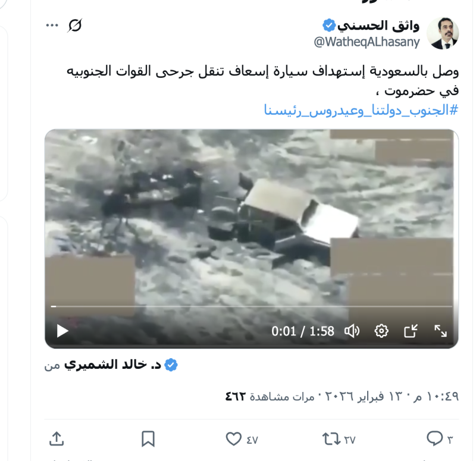Click the author's blue verified badge

[329, 25]
